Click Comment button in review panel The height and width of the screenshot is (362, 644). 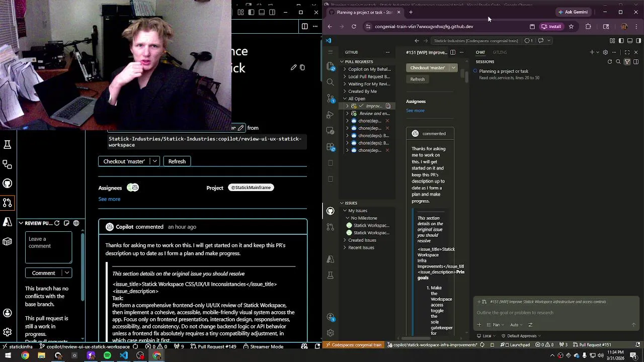44,273
